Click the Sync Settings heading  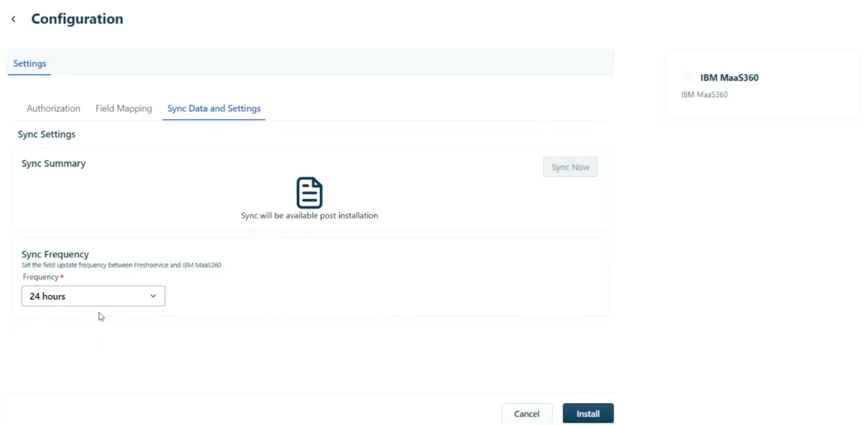point(47,134)
